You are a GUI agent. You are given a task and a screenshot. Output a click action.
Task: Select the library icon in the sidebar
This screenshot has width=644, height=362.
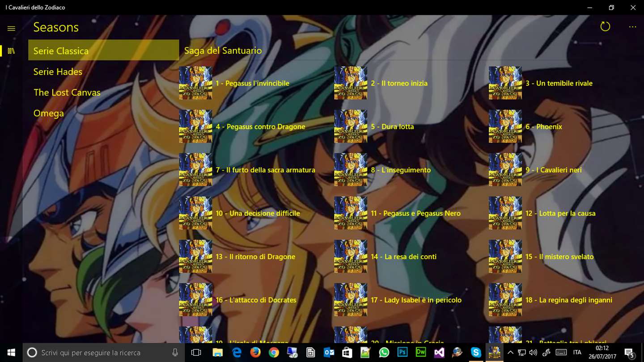tap(11, 51)
